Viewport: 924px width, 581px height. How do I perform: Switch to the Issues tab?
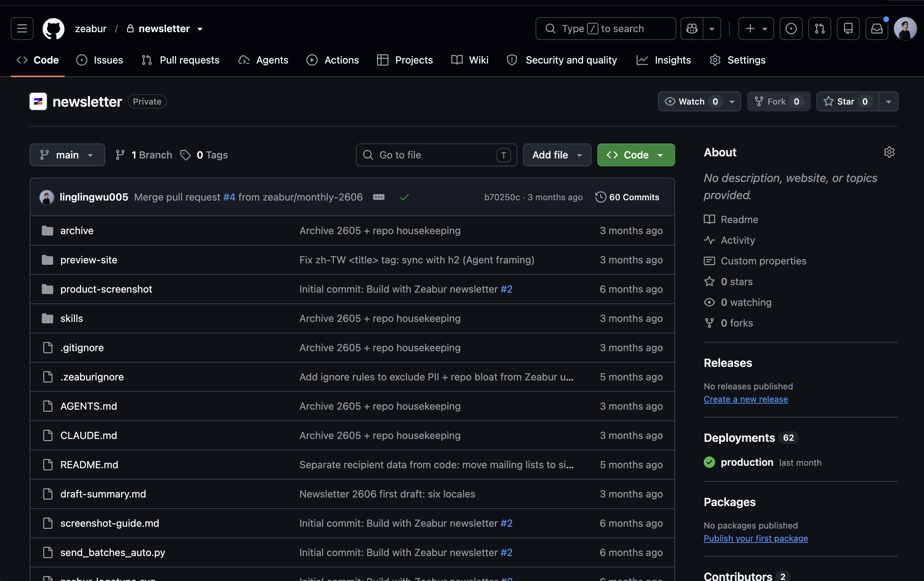pos(100,60)
